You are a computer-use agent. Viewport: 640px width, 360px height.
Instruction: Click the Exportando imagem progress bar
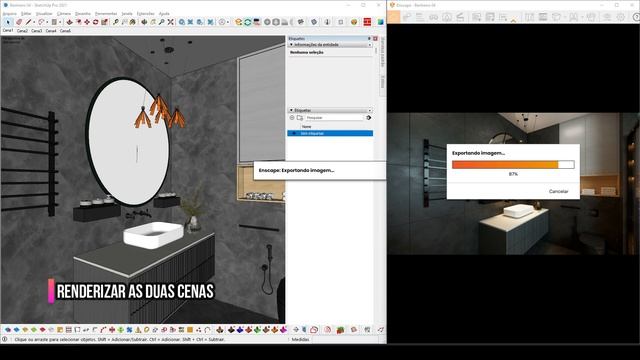coord(513,164)
